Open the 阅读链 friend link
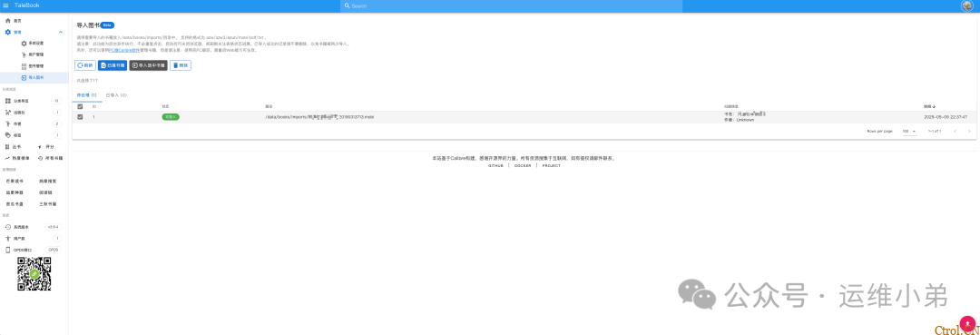Viewport: 980px width, 335px height. point(46,192)
